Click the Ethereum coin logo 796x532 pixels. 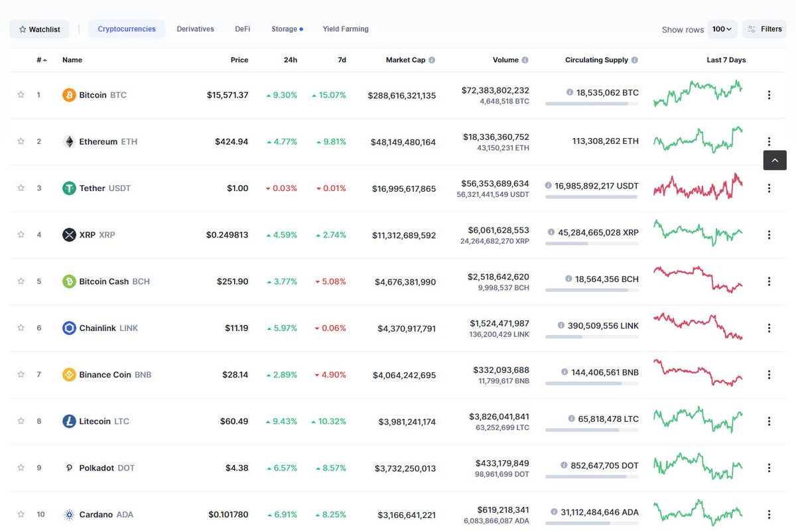(x=68, y=141)
